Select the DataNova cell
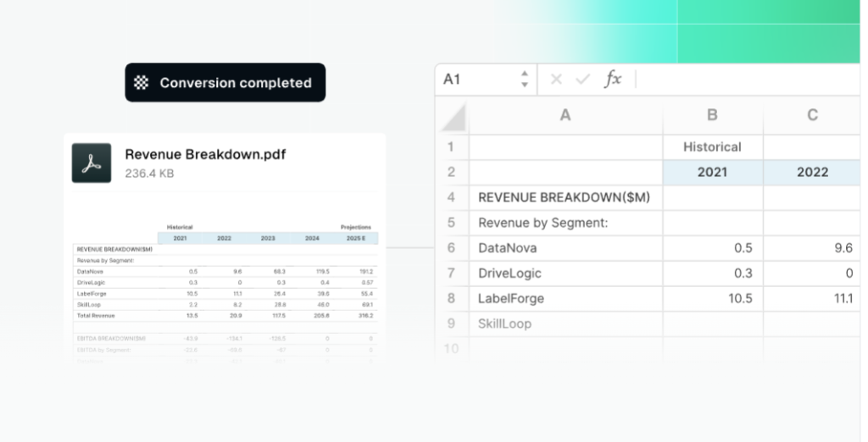This screenshot has width=868, height=442. [x=565, y=248]
